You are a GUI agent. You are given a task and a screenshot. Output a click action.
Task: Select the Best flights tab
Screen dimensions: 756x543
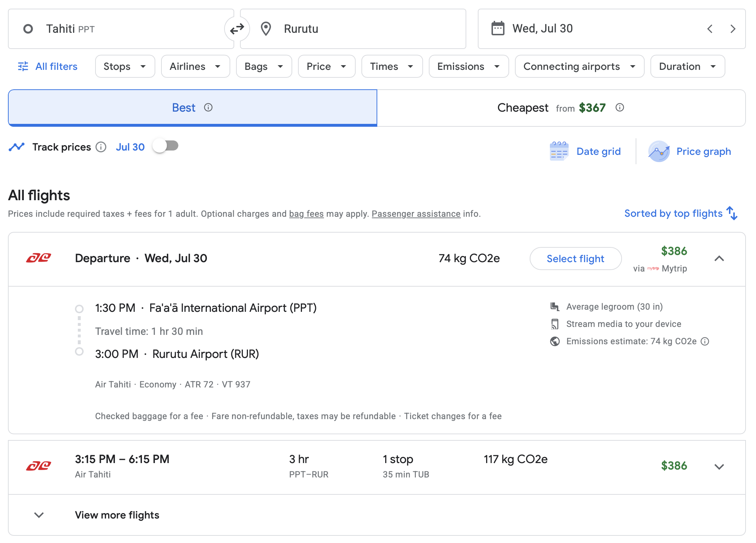click(x=192, y=108)
